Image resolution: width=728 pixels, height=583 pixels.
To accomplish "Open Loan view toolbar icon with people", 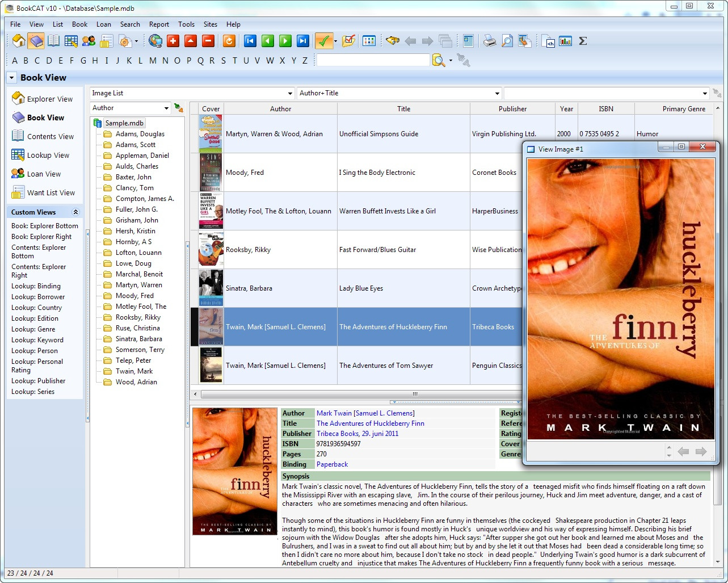I will coord(89,41).
